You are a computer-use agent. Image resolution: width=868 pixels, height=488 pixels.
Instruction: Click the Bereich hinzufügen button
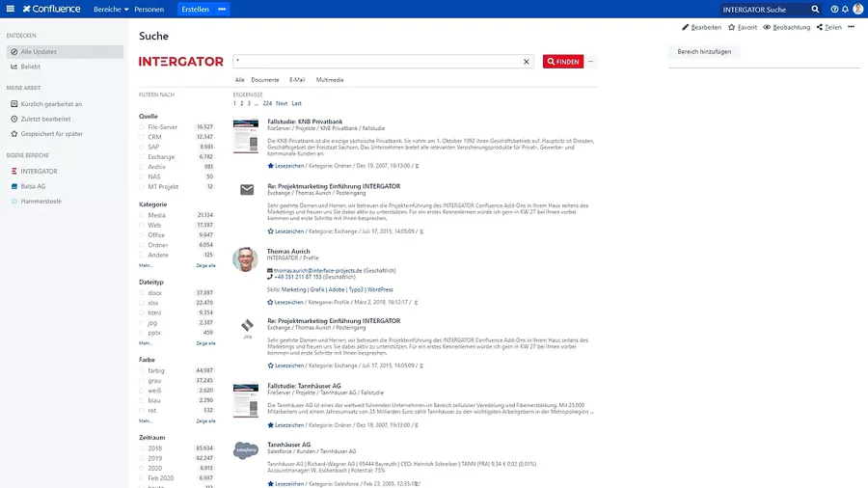coord(704,52)
